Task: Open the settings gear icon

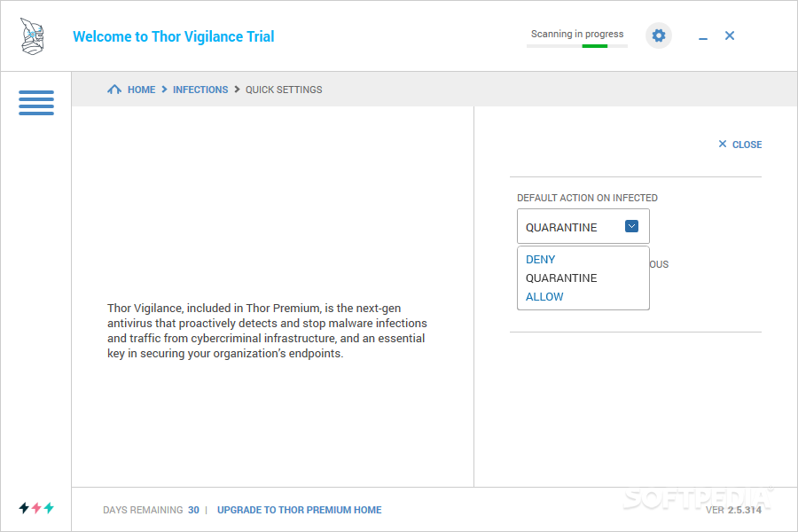Action: 659,35
